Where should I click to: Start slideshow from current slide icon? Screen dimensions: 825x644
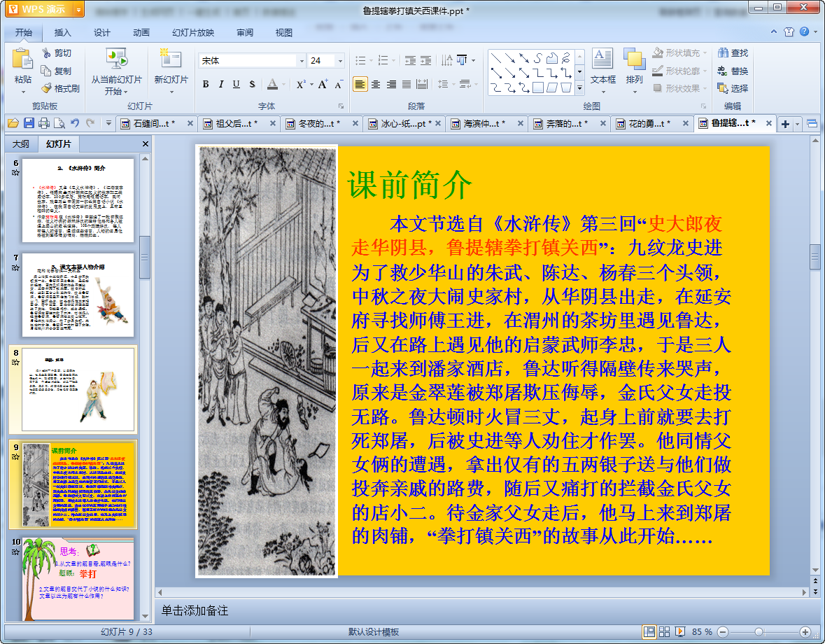[116, 59]
